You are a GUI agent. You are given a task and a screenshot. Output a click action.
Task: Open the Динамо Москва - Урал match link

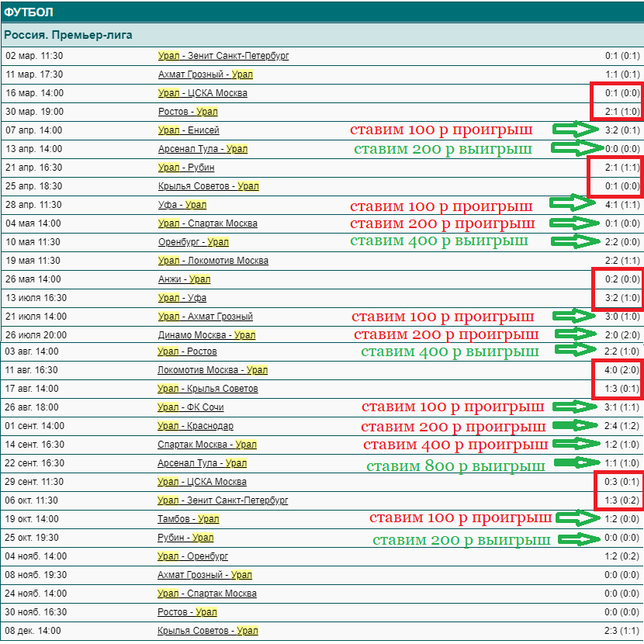207,335
